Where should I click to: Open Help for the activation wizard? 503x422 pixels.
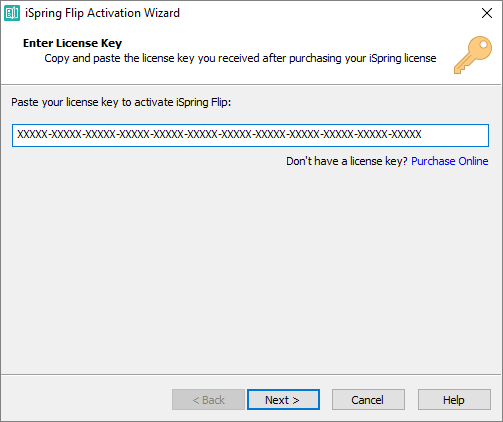click(x=454, y=399)
